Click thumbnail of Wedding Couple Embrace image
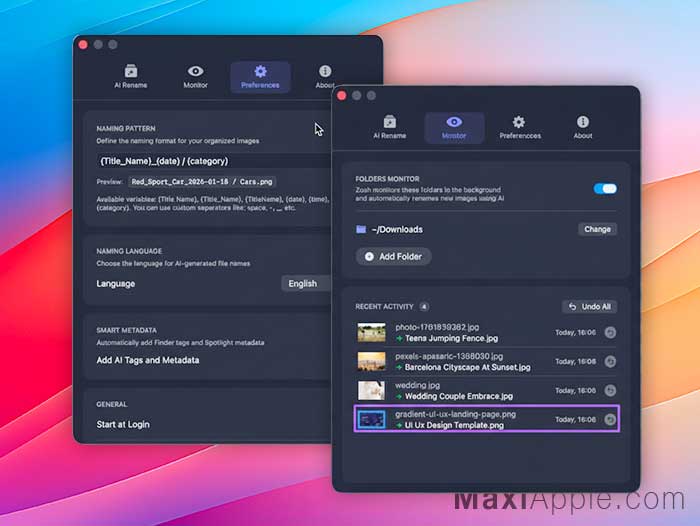The image size is (700, 526). click(371, 390)
